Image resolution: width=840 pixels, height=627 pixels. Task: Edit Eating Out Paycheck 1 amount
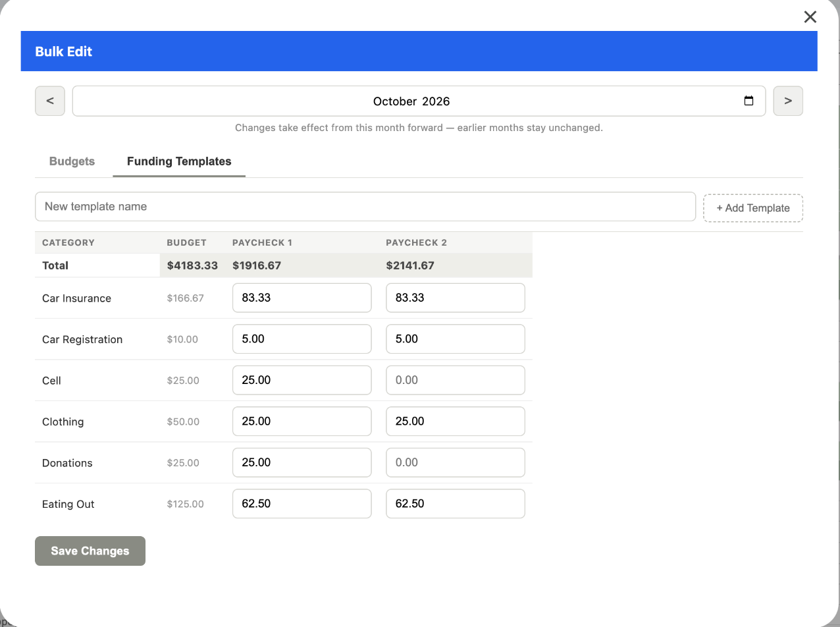pos(302,503)
